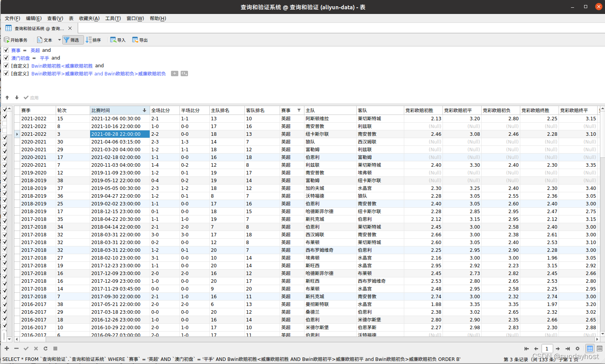Open the 窗口(W) menu

(x=135, y=18)
